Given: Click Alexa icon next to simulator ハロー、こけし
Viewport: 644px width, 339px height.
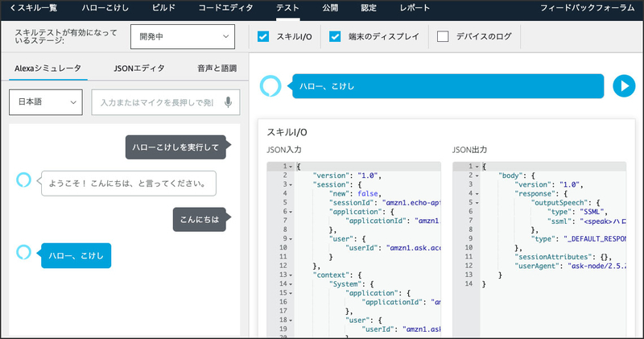Looking at the screenshot, I should (23, 252).
